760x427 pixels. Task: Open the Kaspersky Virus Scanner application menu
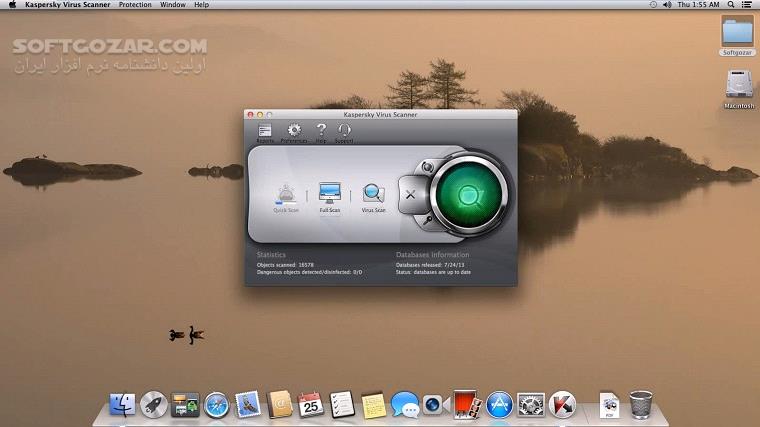tap(67, 4)
